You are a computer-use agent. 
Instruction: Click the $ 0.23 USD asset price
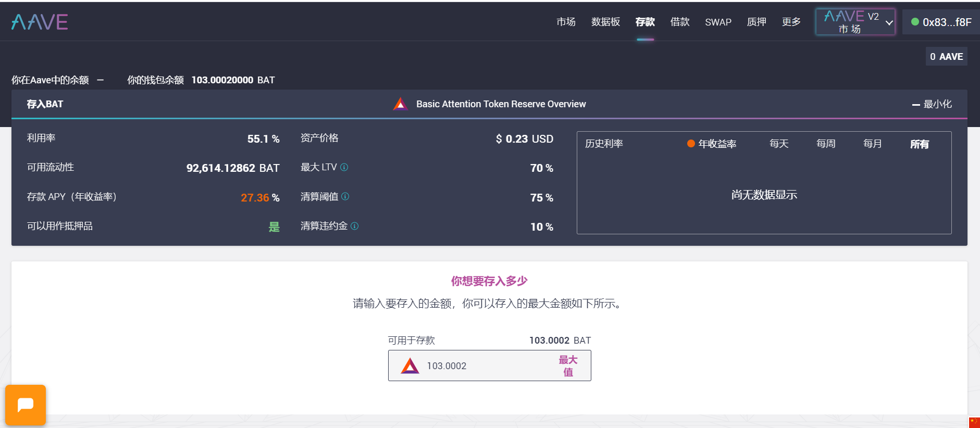click(524, 139)
